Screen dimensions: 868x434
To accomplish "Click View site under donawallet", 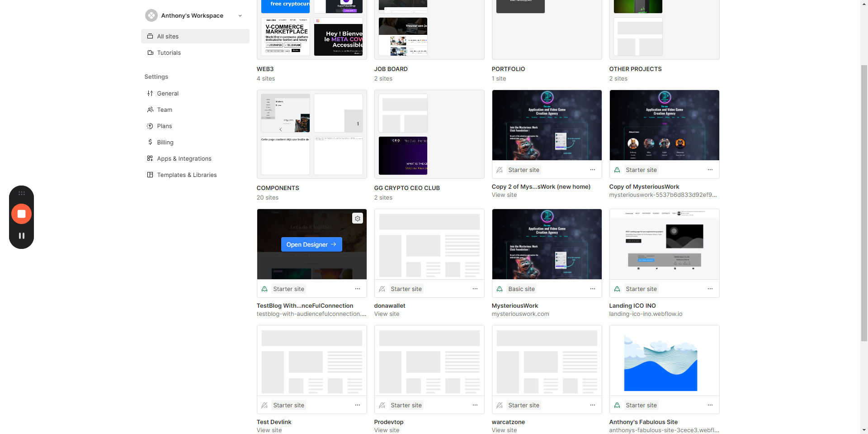I will (387, 314).
